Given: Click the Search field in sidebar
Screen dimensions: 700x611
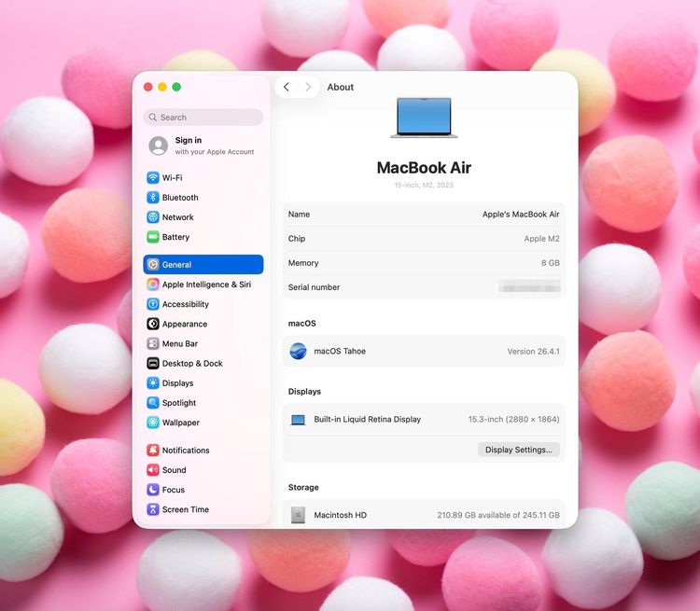Looking at the screenshot, I should click(203, 117).
